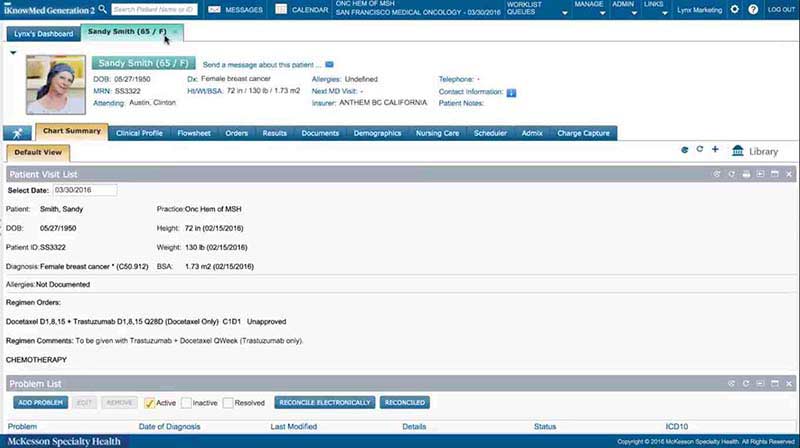800x448 pixels.
Task: Open the Admin dropdown menu
Action: [634, 13]
